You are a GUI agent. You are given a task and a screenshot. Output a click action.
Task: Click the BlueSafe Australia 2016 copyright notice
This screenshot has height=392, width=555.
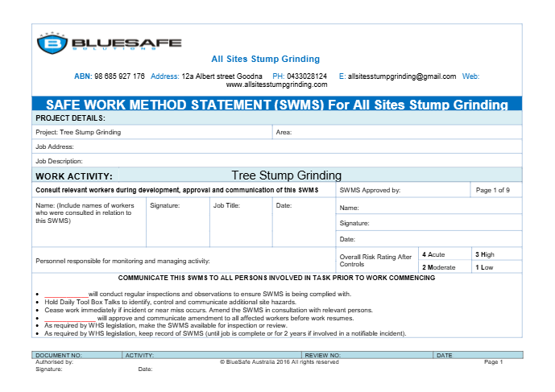click(x=280, y=362)
